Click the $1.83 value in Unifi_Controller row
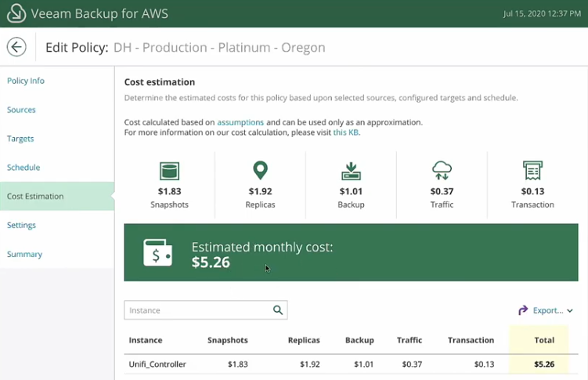Viewport: 588px width, 380px height. coord(238,364)
